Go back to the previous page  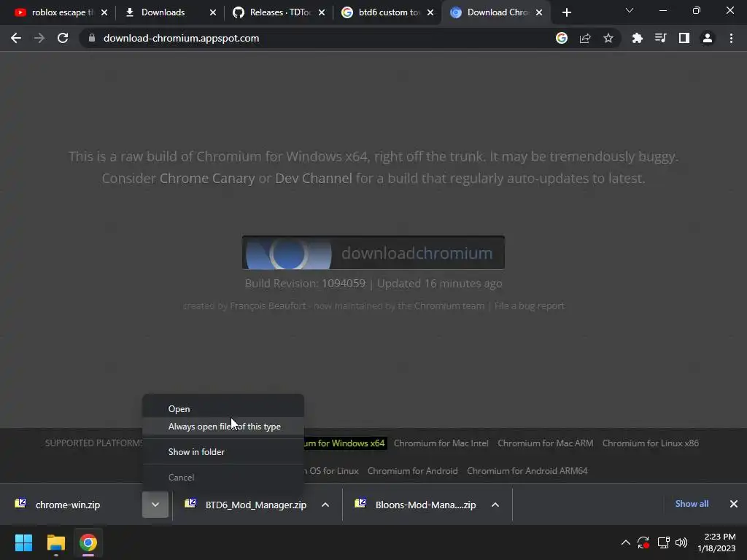pos(16,38)
